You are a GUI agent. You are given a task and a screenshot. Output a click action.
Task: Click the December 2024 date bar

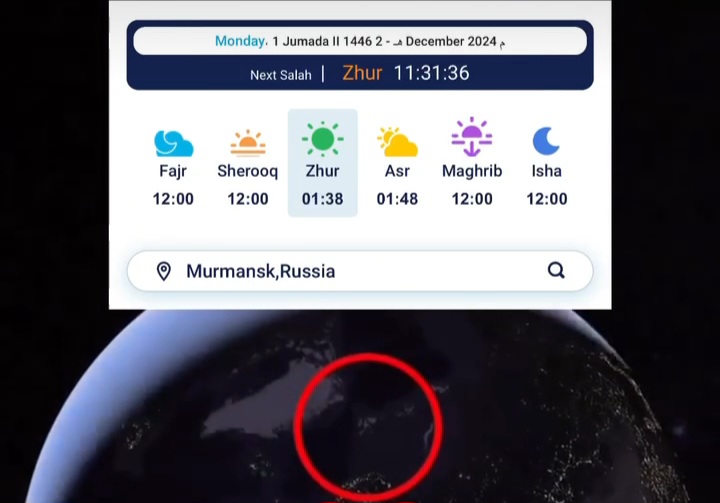click(360, 41)
